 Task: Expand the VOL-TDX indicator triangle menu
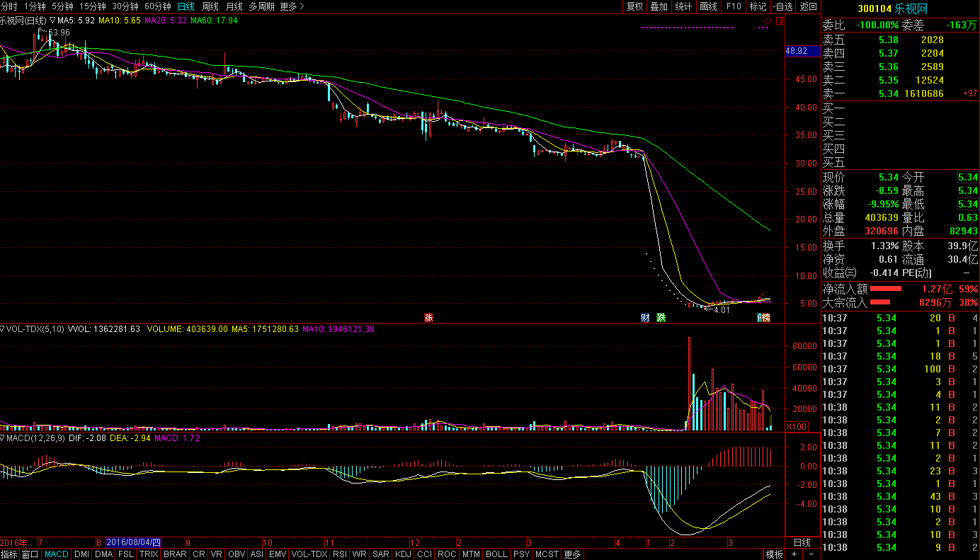[3, 329]
